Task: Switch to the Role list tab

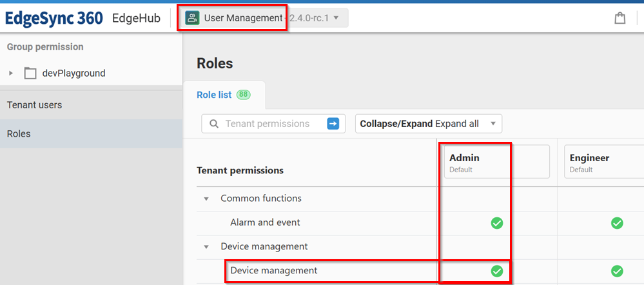Action: (x=214, y=95)
